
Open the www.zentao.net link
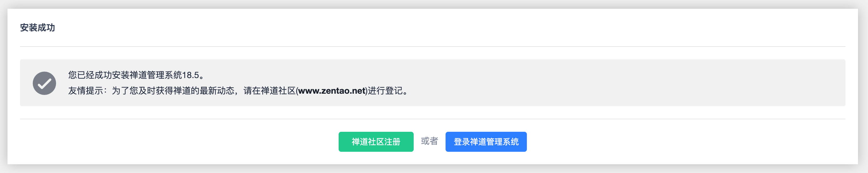331,91
